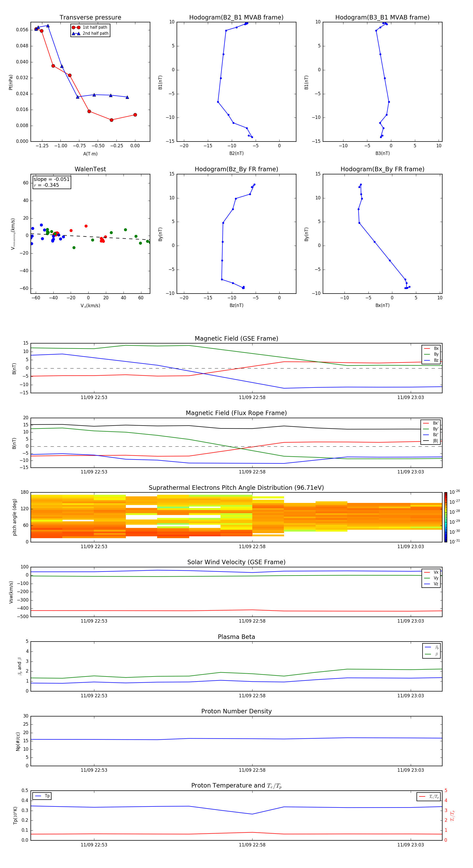Click the 'Plasma Beta' title
The height and width of the screenshot is (868, 473).
click(x=236, y=637)
